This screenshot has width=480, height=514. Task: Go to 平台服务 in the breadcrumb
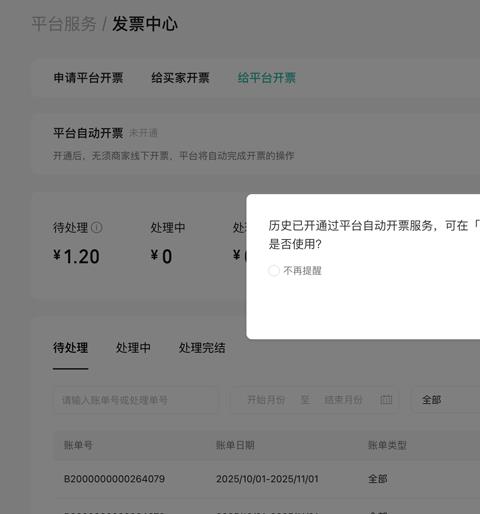click(64, 24)
